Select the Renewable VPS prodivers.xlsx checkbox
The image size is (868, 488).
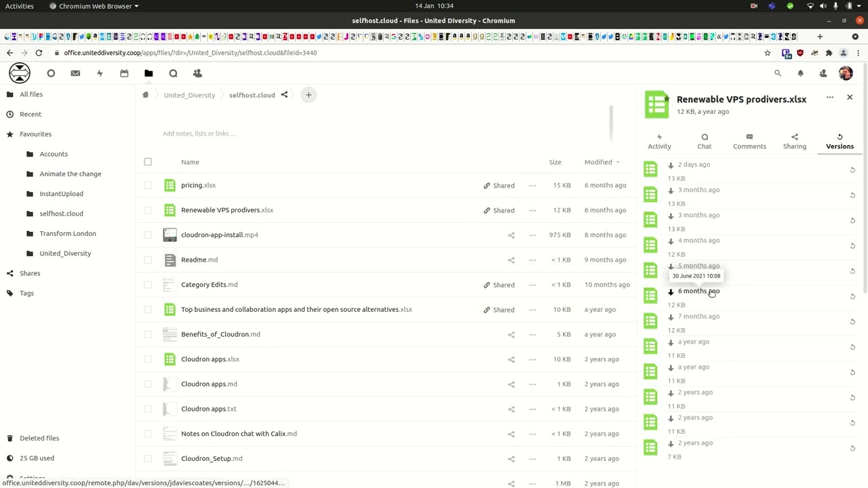[x=148, y=210]
